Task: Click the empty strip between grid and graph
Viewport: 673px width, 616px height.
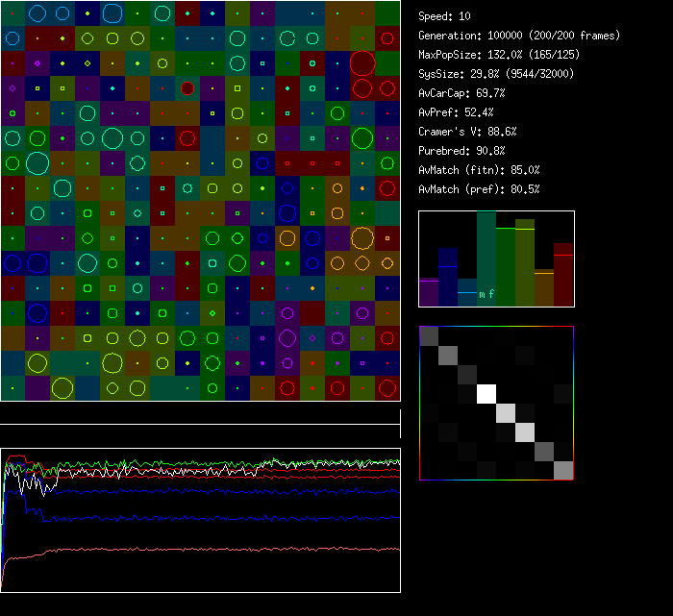Action: tap(200, 413)
